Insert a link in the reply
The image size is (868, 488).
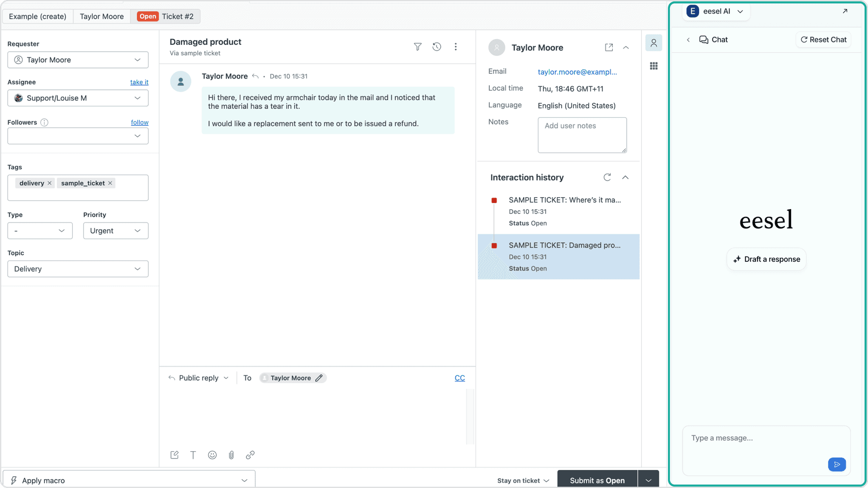(251, 455)
